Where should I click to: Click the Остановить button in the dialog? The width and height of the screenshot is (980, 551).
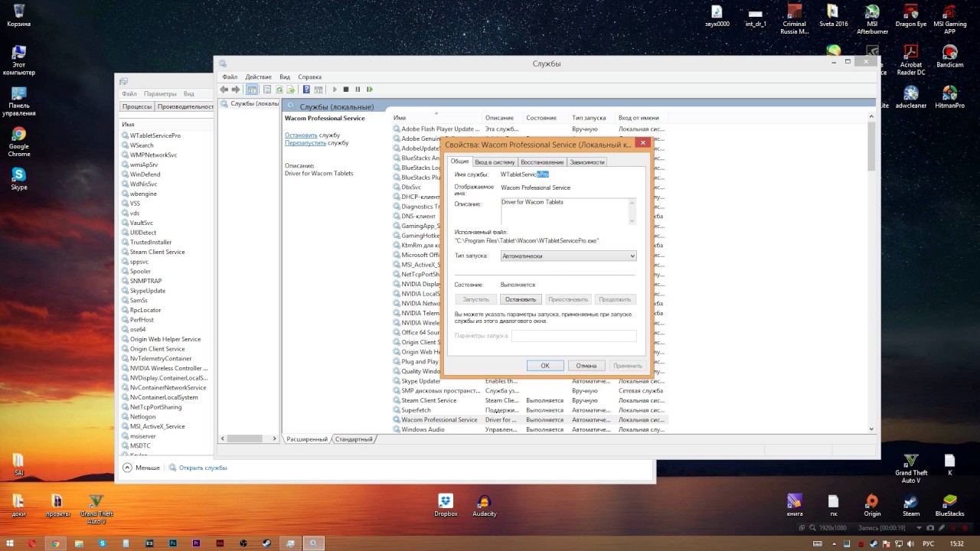point(521,299)
